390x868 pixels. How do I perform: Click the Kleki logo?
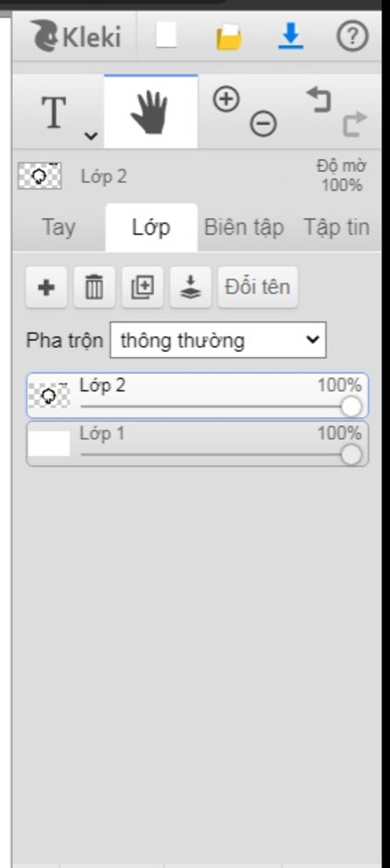(x=76, y=36)
